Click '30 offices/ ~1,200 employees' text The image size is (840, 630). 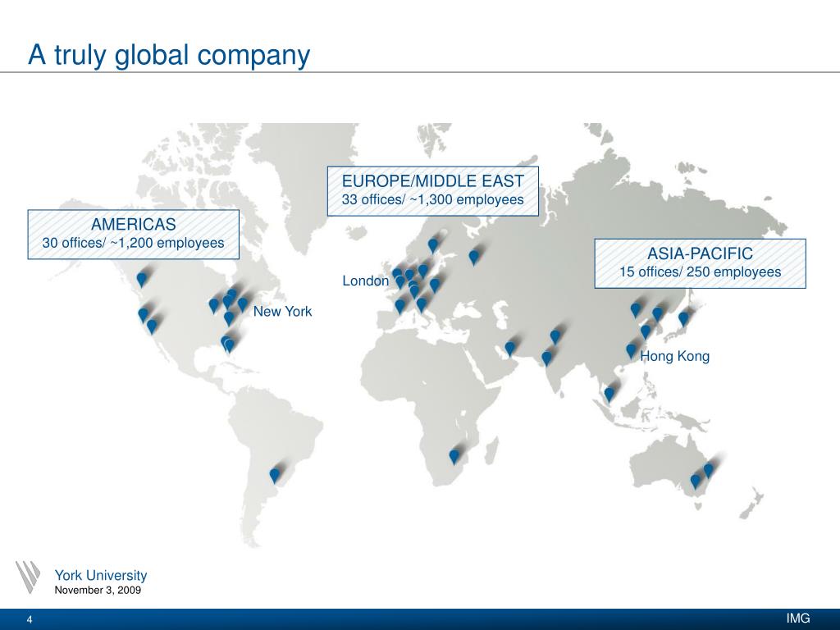point(134,243)
